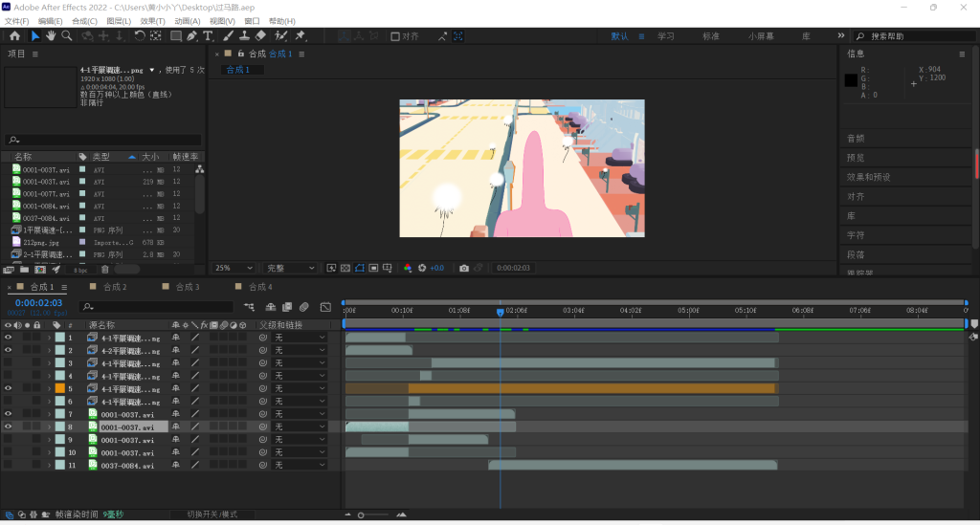Image resolution: width=980 pixels, height=525 pixels.
Task: Select the Roto Brush tool
Action: [281, 36]
